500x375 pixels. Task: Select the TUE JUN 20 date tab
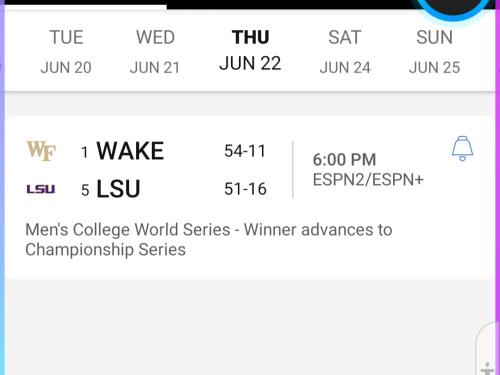[66, 52]
